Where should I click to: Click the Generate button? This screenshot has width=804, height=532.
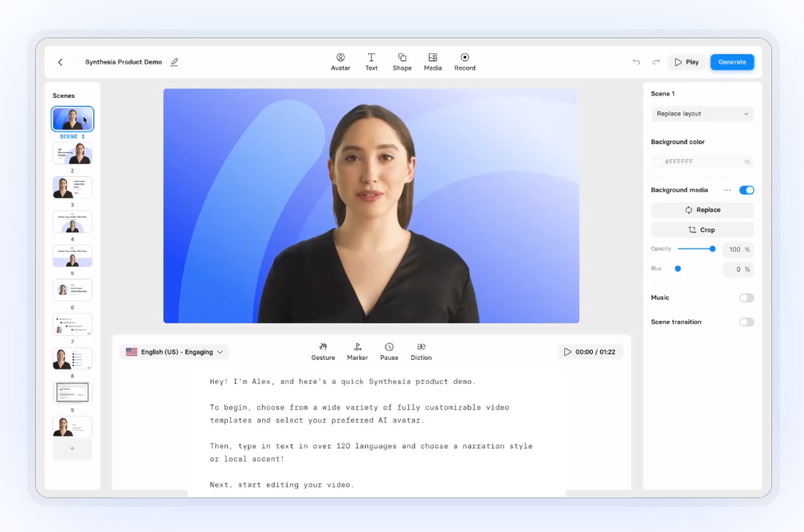pos(731,62)
